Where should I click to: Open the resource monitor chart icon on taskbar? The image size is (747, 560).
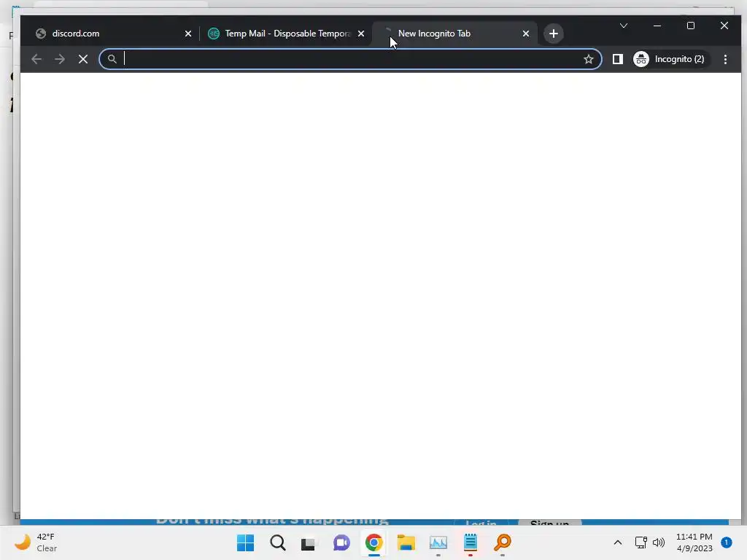pyautogui.click(x=438, y=542)
